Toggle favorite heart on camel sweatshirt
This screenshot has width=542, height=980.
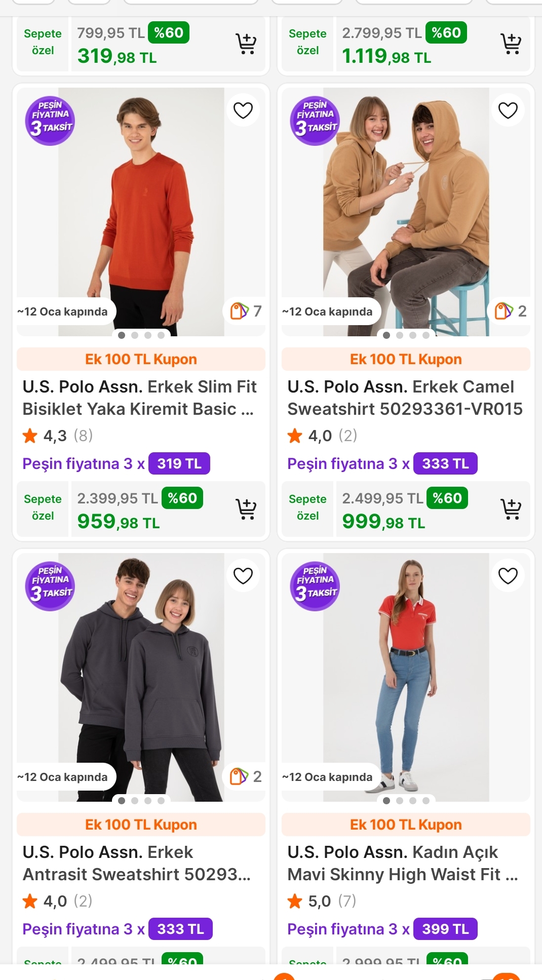pos(508,110)
